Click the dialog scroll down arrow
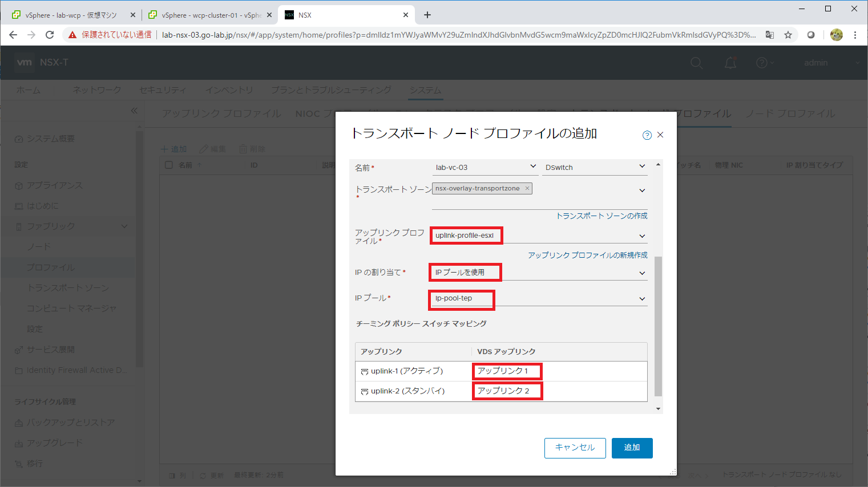Screen dimensions: 868x487 (658, 408)
